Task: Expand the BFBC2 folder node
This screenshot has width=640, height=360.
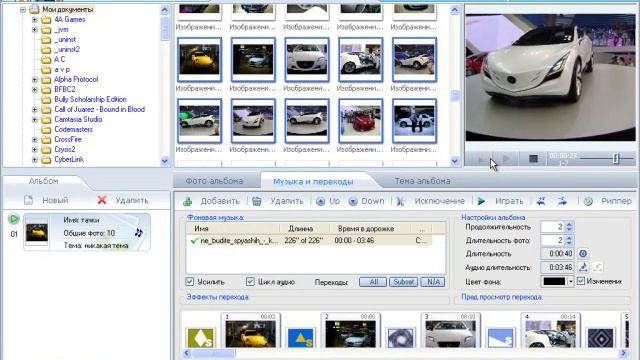Action: tap(35, 89)
